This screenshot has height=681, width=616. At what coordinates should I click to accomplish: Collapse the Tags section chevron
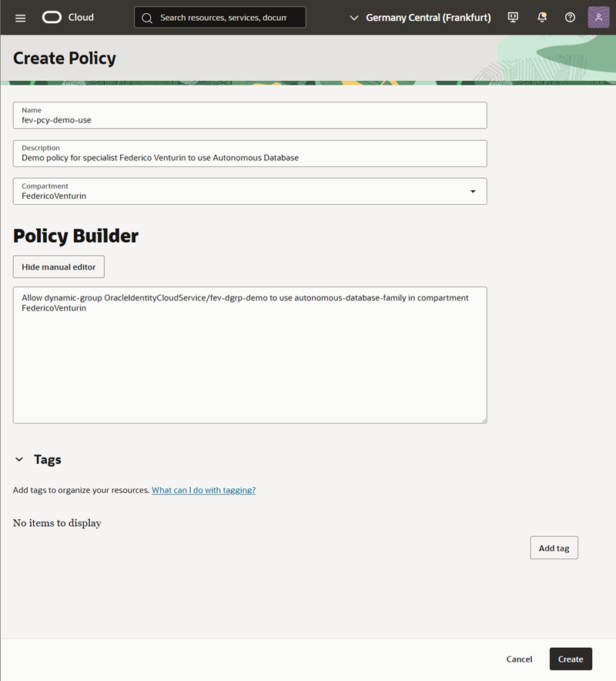(x=19, y=459)
